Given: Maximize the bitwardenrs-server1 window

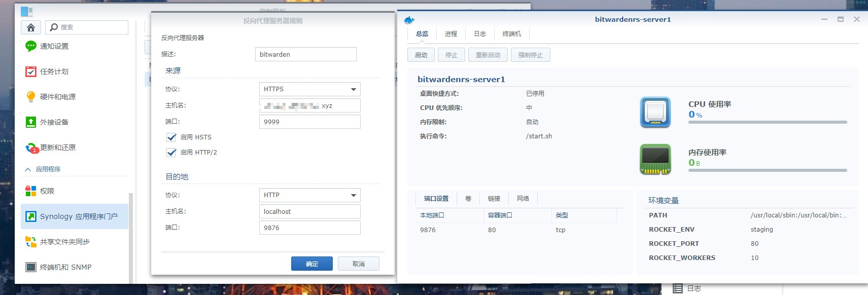Looking at the screenshot, I should tap(841, 19).
